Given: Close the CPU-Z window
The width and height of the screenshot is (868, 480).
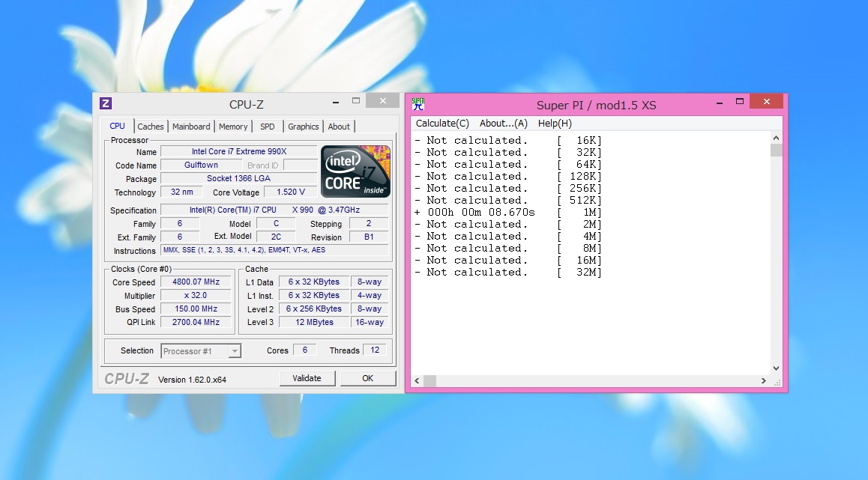Looking at the screenshot, I should [x=383, y=100].
